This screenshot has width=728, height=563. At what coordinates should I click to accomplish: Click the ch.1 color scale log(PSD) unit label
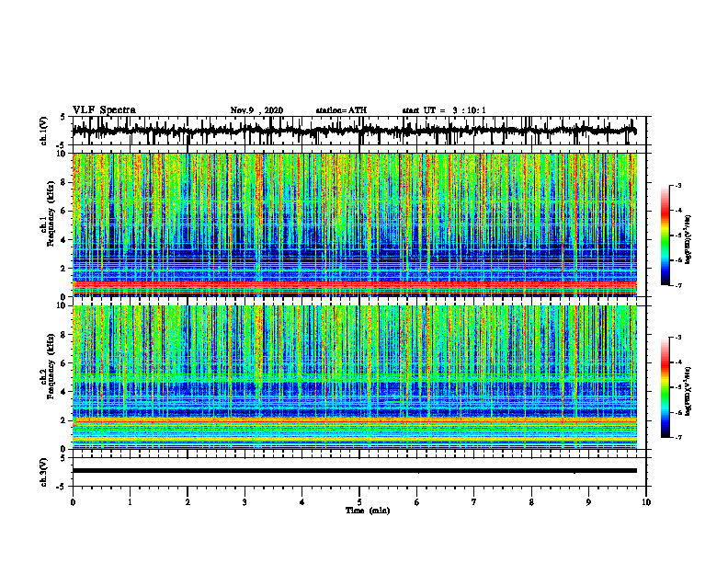(688, 239)
